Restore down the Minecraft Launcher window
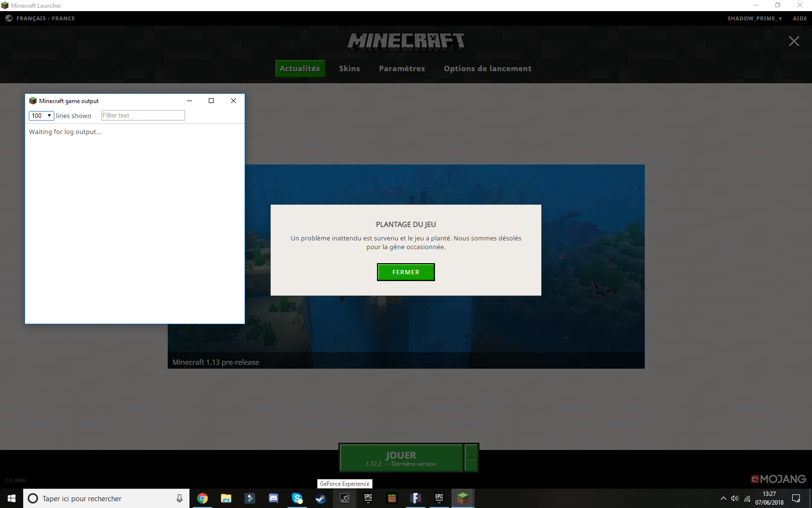Screen dimensions: 812x508 (778, 5)
